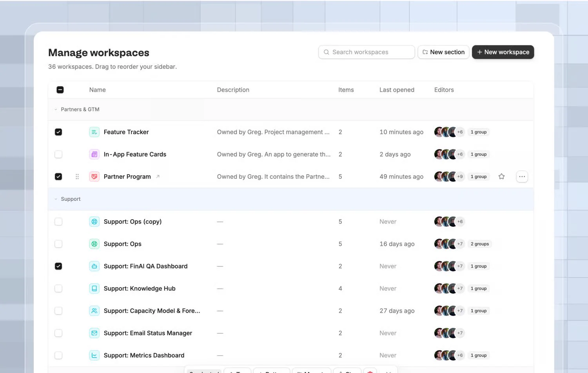Click the Support: Ops workspace icon

(94, 244)
